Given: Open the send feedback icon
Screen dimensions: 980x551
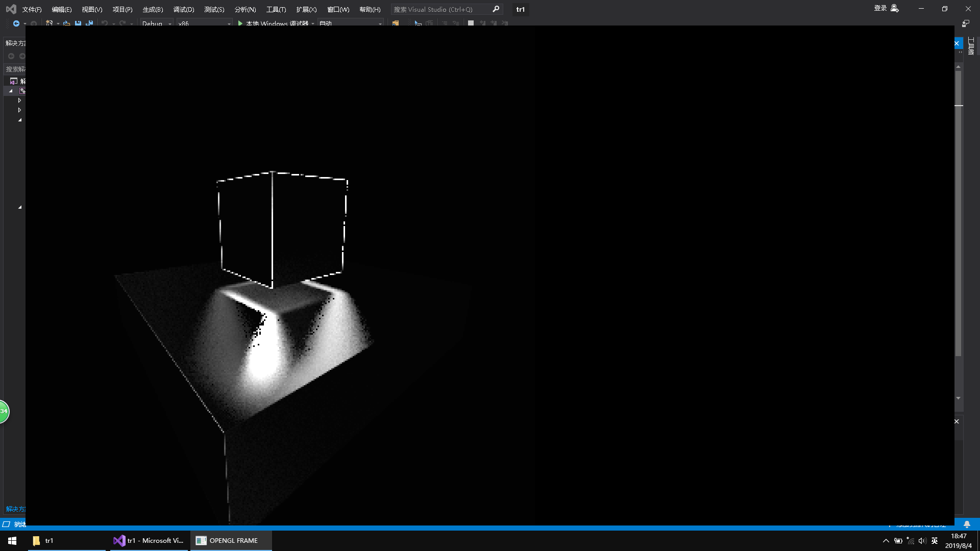Looking at the screenshot, I should 965,23.
